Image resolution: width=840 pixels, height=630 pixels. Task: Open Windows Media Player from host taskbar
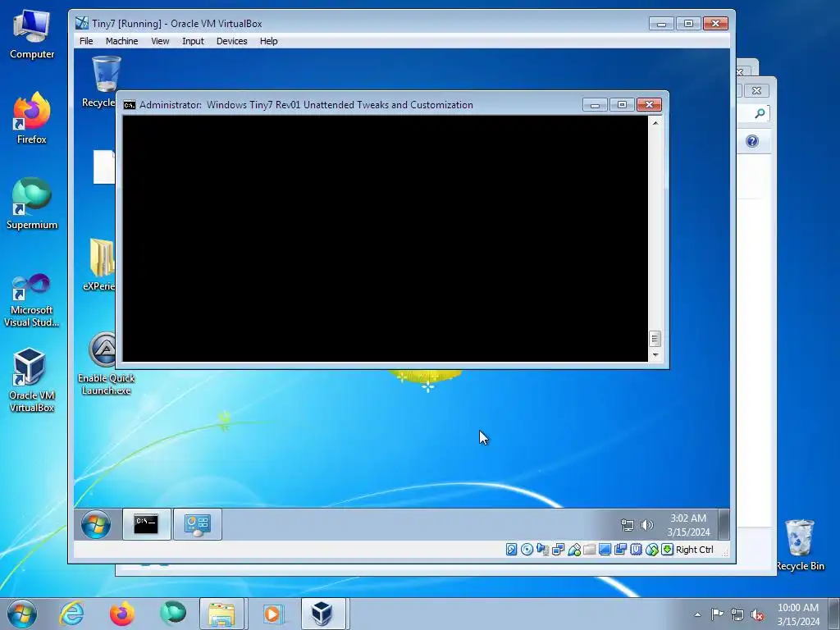tap(272, 614)
